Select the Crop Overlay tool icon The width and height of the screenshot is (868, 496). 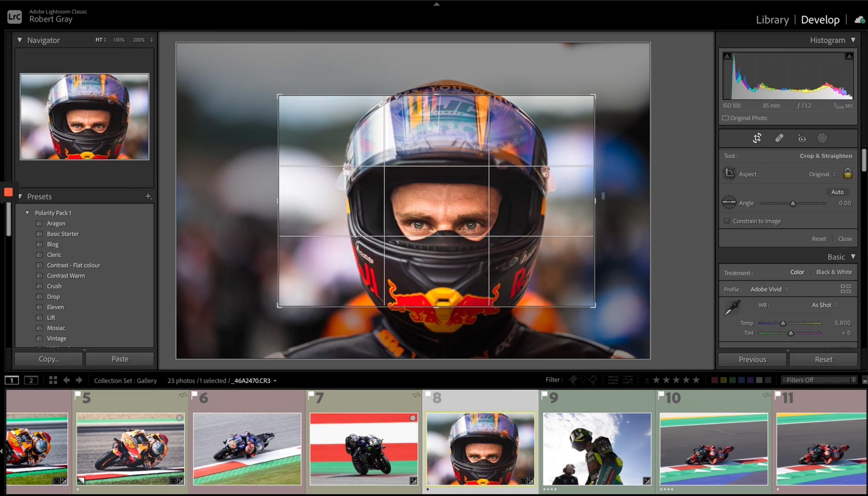click(x=757, y=138)
